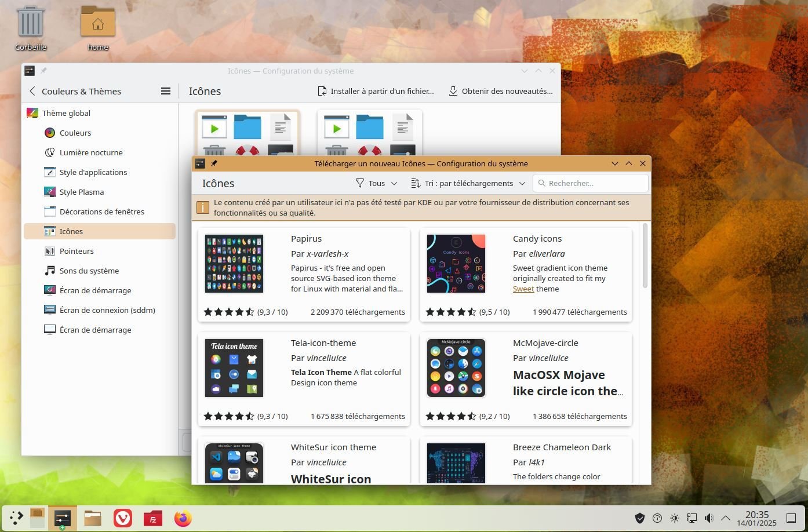Click the download dialog vertical scrollbar
Image resolution: width=808 pixels, height=532 pixels.
click(645, 256)
